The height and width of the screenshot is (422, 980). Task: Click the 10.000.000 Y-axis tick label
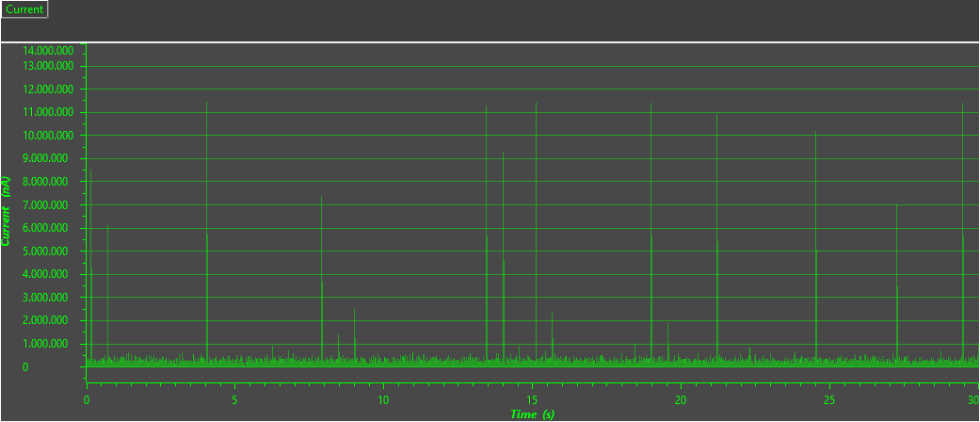(48, 136)
